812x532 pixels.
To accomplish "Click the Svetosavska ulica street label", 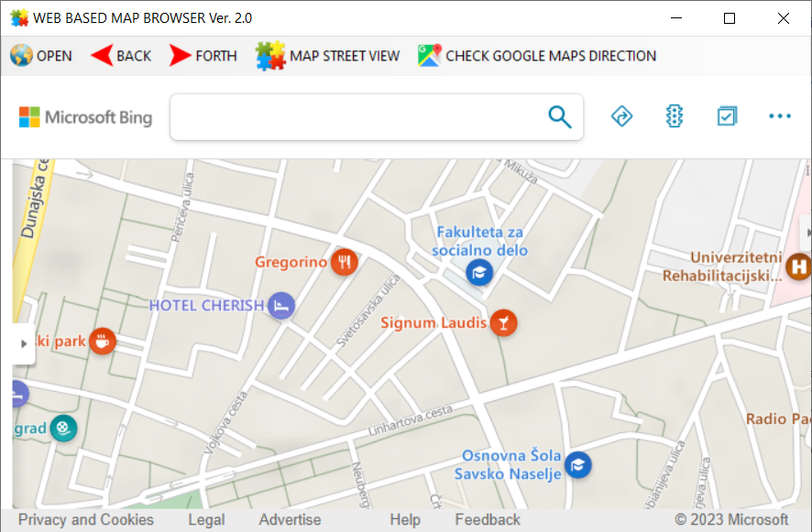I will [x=368, y=310].
